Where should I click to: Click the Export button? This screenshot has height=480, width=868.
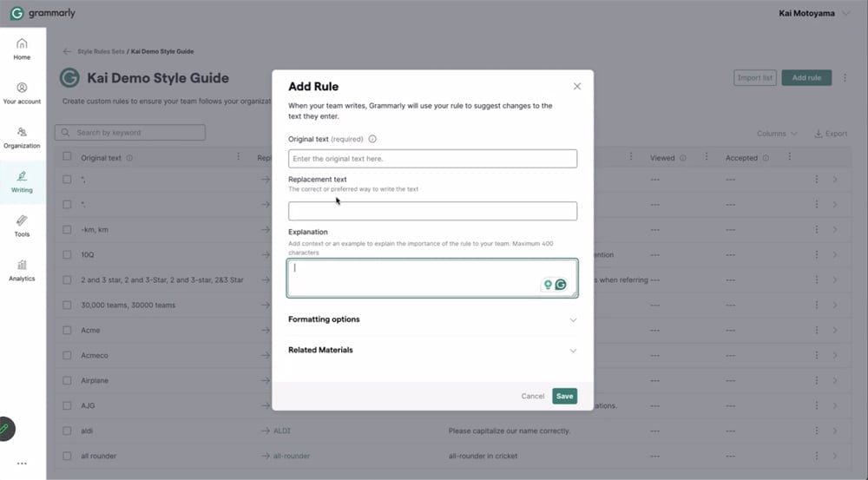pyautogui.click(x=831, y=134)
